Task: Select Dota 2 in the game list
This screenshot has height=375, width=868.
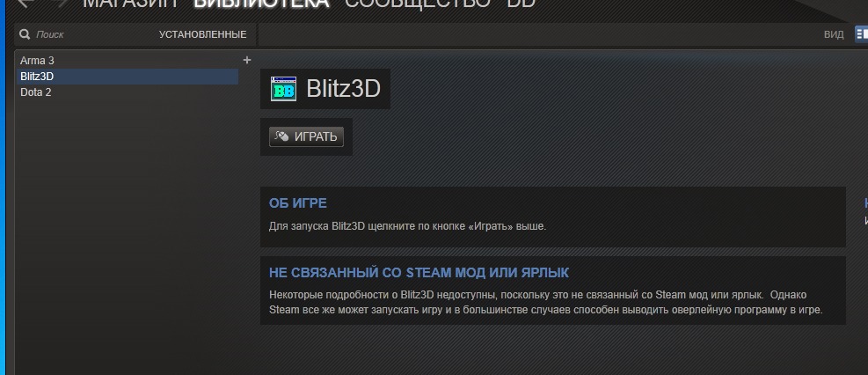Action: pyautogui.click(x=128, y=92)
